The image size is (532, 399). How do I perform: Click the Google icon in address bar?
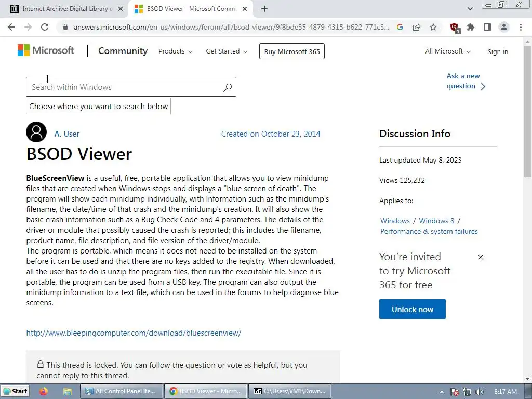click(400, 27)
